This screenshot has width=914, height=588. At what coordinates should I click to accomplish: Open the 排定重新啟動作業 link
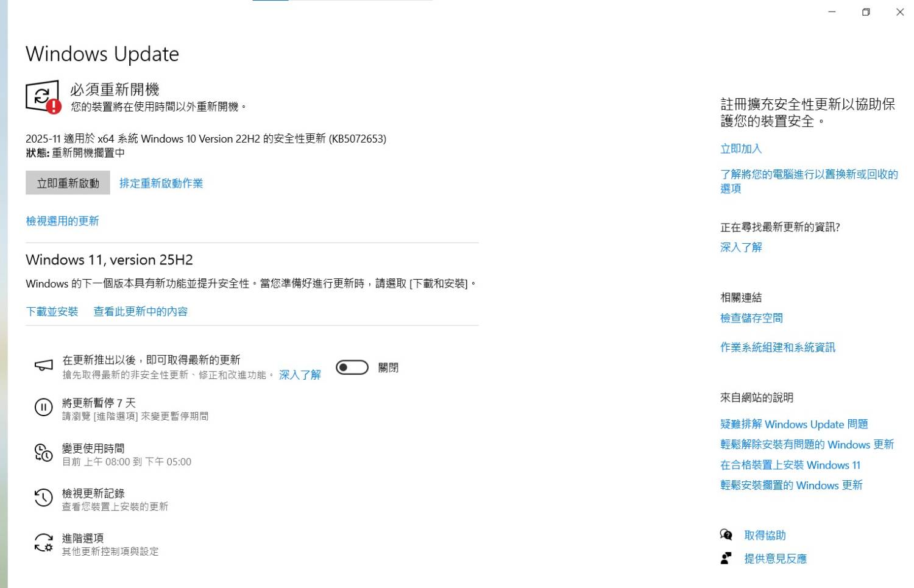pos(161,183)
